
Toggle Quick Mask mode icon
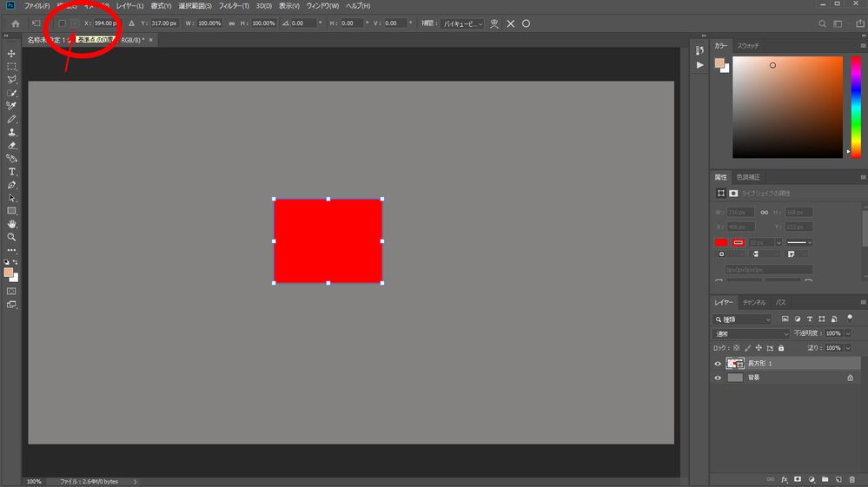pos(11,291)
